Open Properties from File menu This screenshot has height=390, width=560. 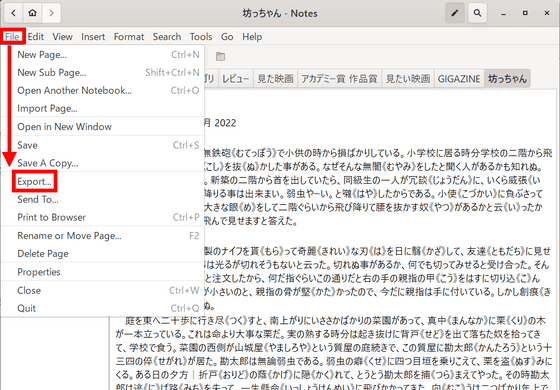tap(103, 272)
